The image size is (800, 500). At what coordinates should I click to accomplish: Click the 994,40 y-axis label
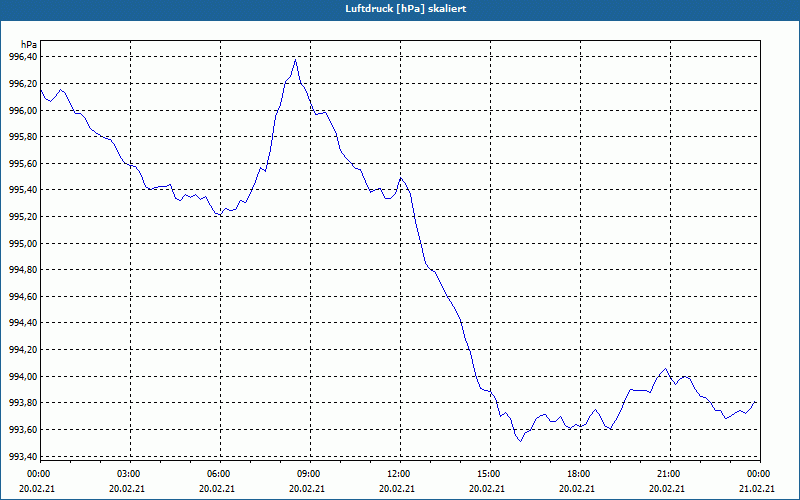23,323
